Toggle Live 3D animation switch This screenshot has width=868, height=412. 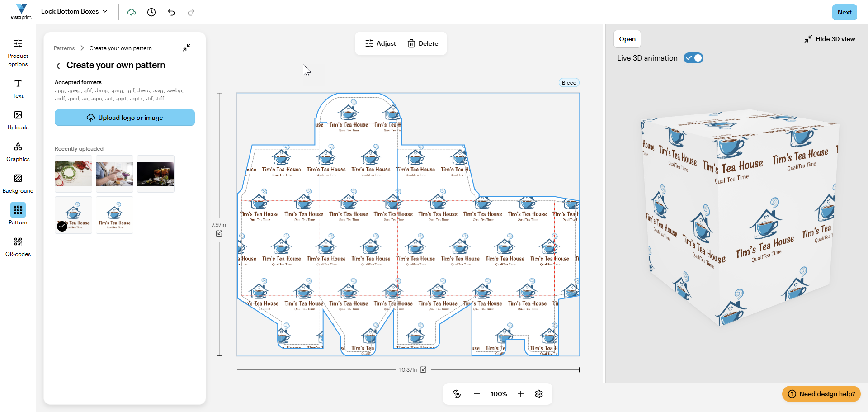[693, 58]
